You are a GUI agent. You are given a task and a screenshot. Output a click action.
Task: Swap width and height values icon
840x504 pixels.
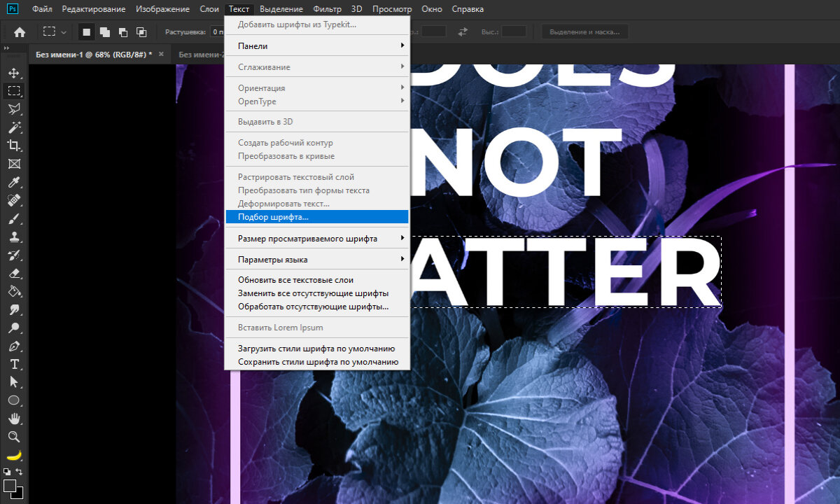pos(463,31)
